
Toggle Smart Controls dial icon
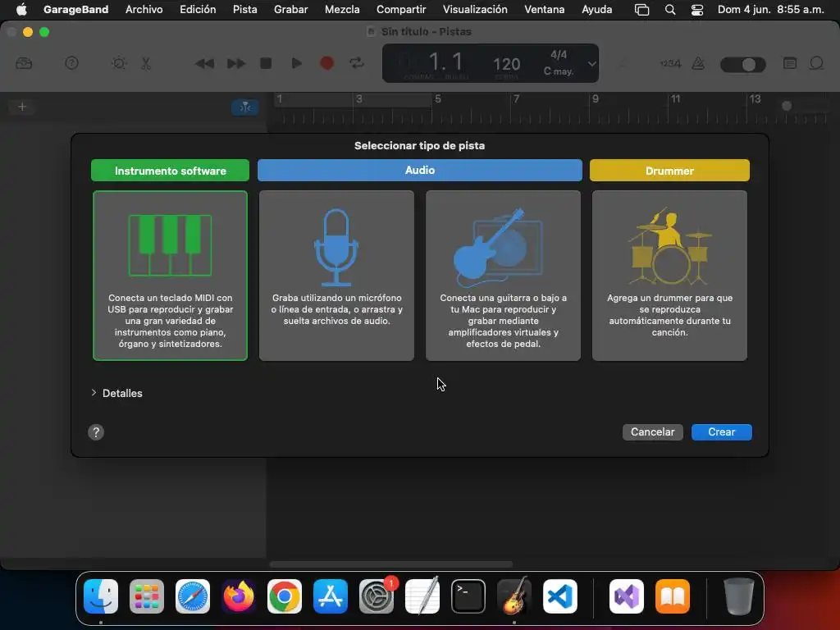(119, 63)
